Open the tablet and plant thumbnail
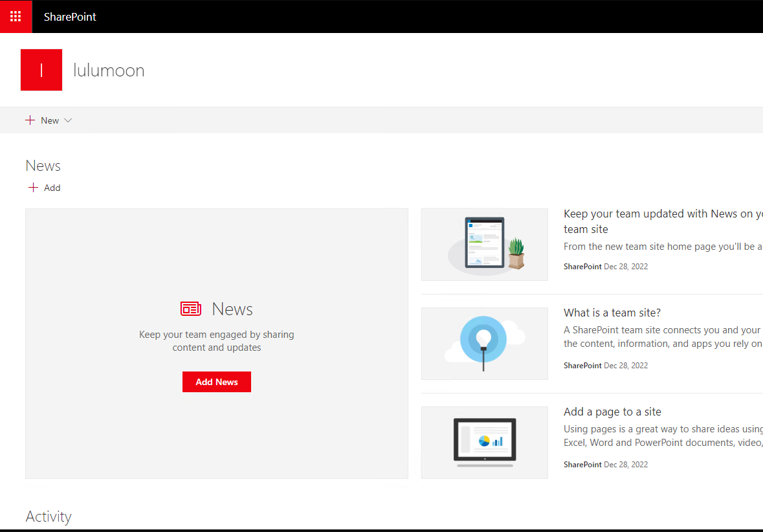Viewport: 763px width, 532px height. coord(485,245)
